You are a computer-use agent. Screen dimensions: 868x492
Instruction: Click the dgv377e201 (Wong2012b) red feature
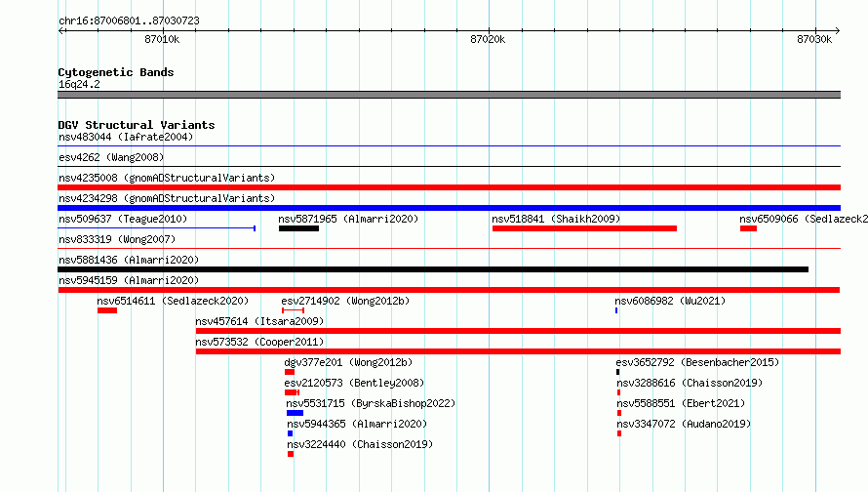click(290, 372)
